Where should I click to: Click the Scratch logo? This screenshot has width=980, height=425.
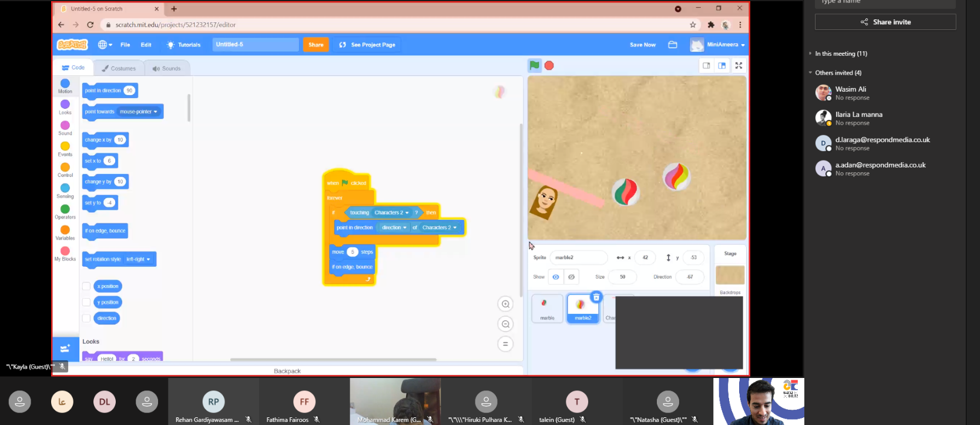72,45
